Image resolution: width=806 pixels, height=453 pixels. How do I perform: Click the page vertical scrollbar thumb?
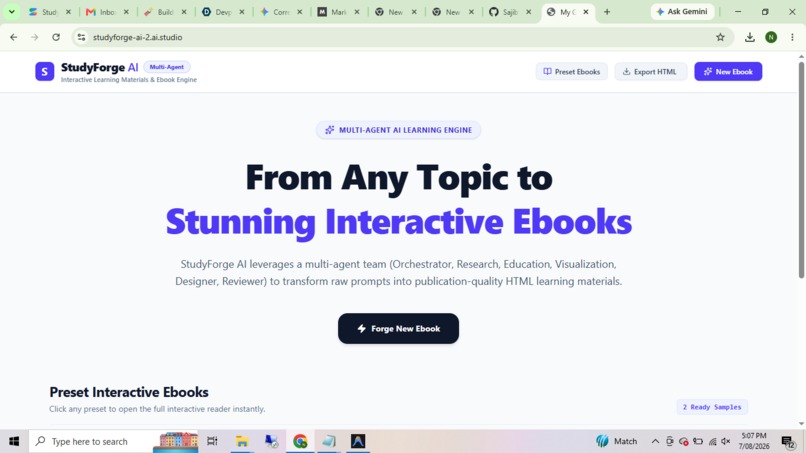pos(801,170)
